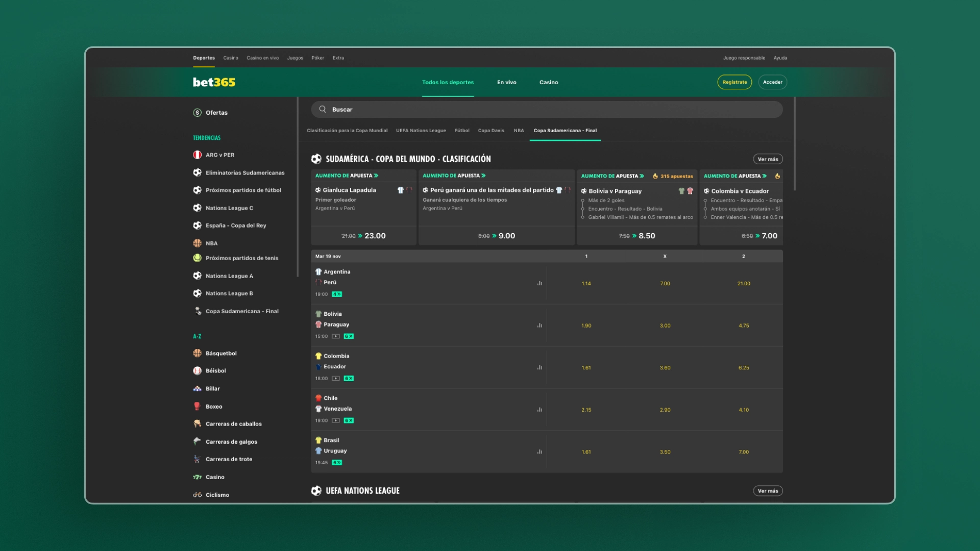980x551 pixels.
Task: Open stats icon for Brasil v Uruguay
Action: point(540,452)
